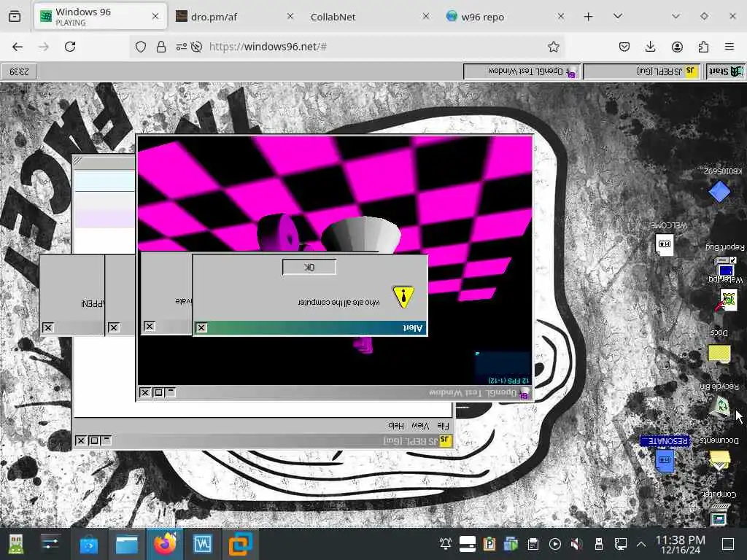Select the OpenGL Test Window taskbar entry
This screenshot has width=747, height=560.
522,71
